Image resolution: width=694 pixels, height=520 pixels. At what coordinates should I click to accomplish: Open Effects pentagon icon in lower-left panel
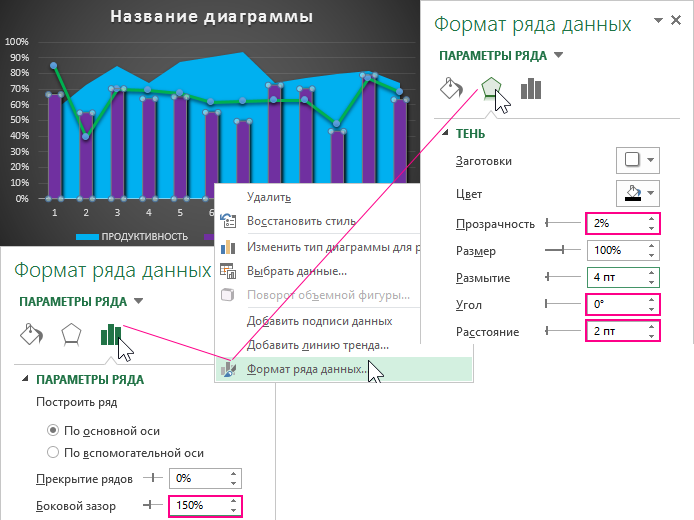point(71,334)
